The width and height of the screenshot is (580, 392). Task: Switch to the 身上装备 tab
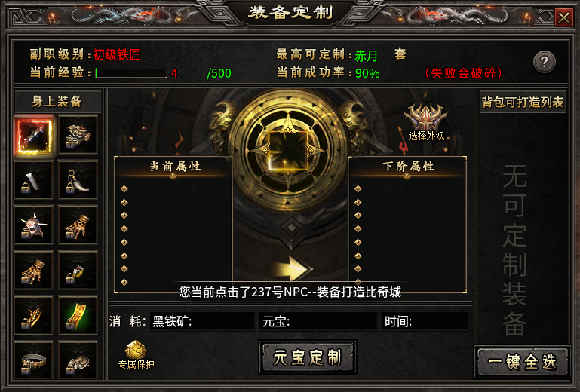57,101
